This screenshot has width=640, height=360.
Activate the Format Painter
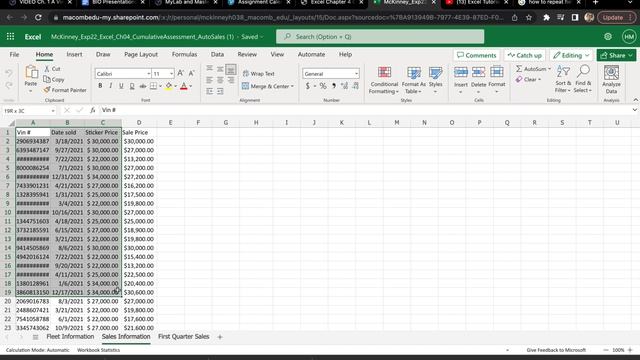click(x=65, y=90)
